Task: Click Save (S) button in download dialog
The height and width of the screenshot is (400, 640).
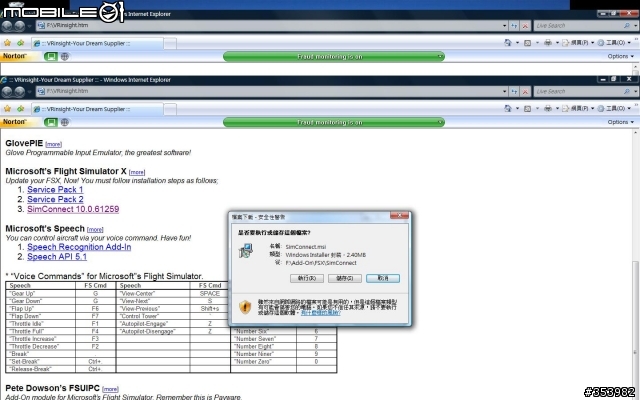Action: tap(345, 278)
